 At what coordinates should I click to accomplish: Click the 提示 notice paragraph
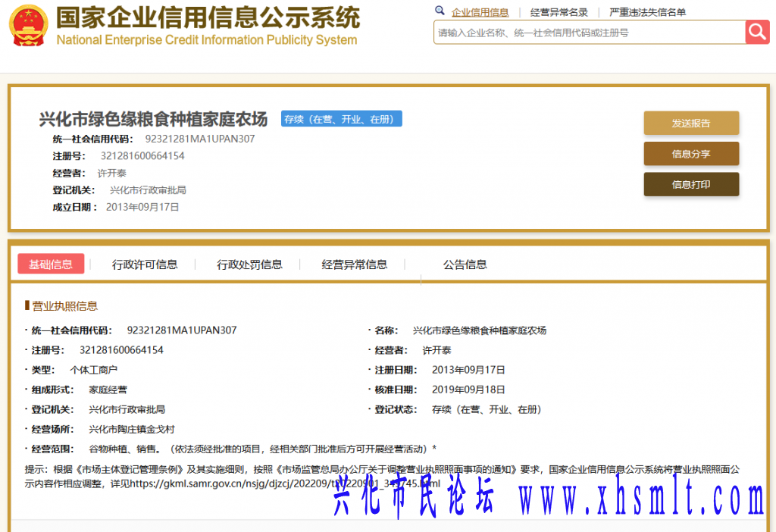tap(382, 476)
